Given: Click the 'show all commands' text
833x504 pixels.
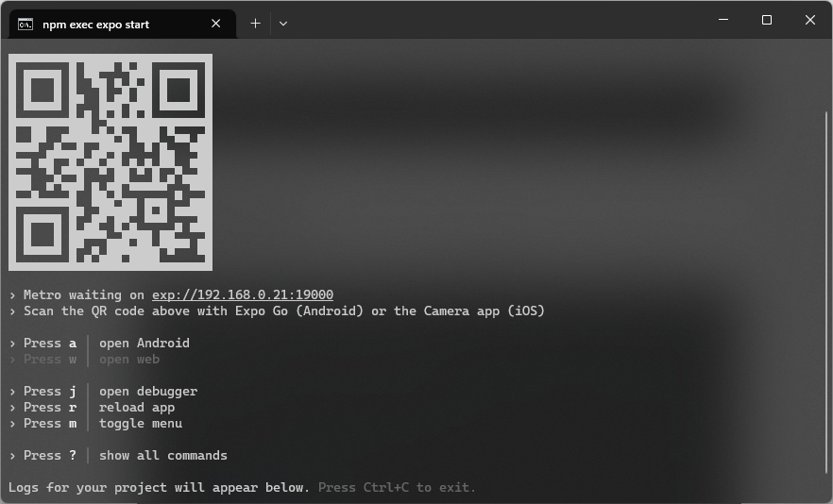Looking at the screenshot, I should point(163,456).
